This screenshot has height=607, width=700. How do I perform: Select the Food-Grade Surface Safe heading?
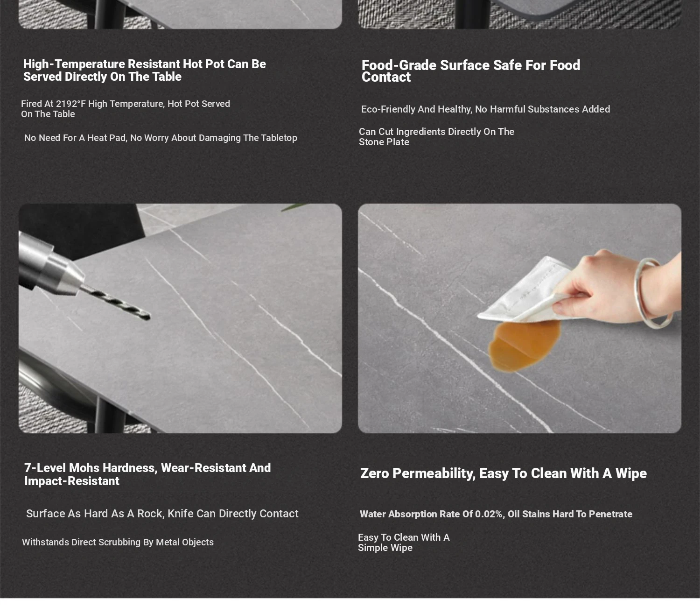click(x=471, y=71)
